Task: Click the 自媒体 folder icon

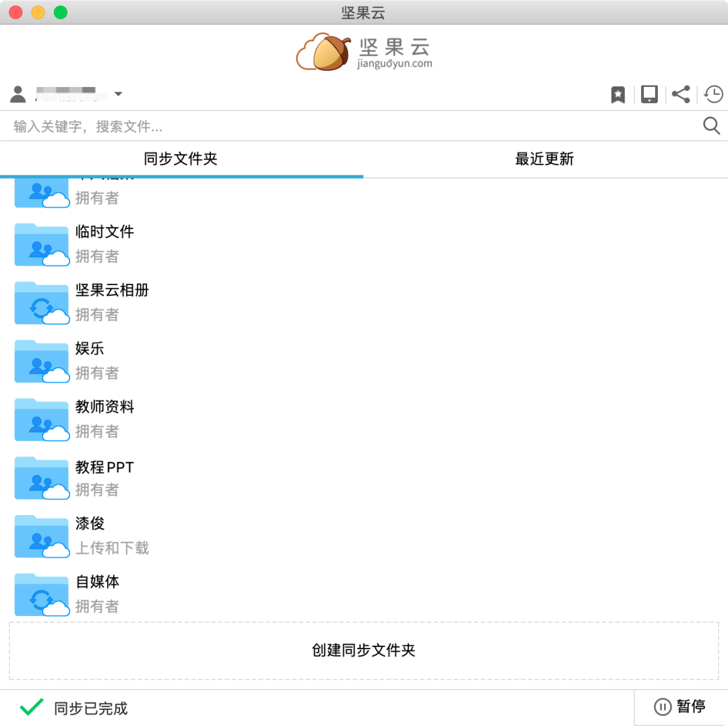Action: 42,594
